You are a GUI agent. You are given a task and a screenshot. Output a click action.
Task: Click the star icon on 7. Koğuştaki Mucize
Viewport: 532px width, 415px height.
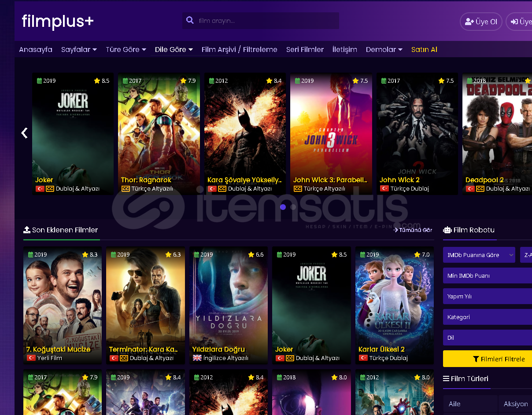pos(85,254)
